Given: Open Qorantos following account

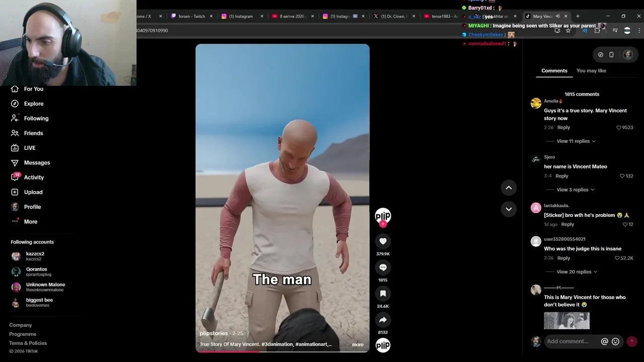Looking at the screenshot, I should point(31,271).
